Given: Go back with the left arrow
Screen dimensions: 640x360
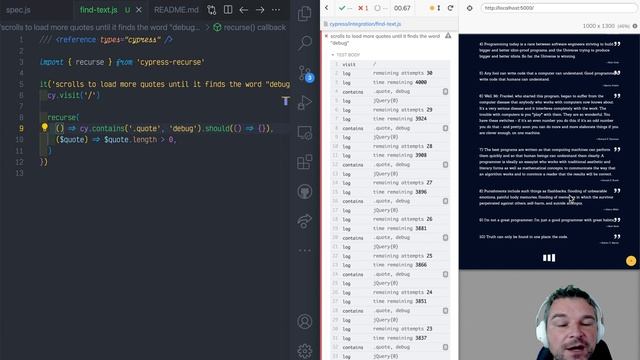Looking at the screenshot, I should coord(244,10).
